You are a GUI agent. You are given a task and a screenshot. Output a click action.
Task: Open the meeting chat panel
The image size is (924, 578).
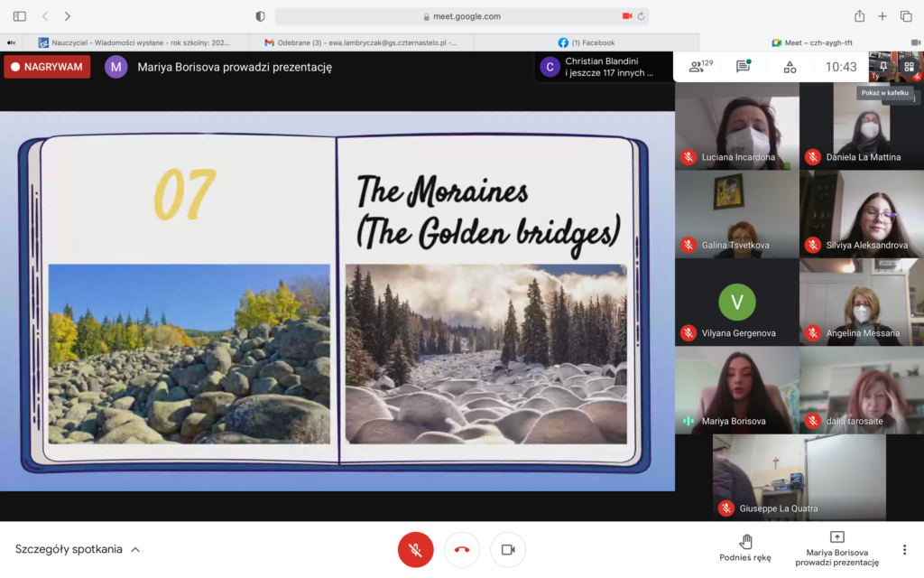(x=743, y=67)
